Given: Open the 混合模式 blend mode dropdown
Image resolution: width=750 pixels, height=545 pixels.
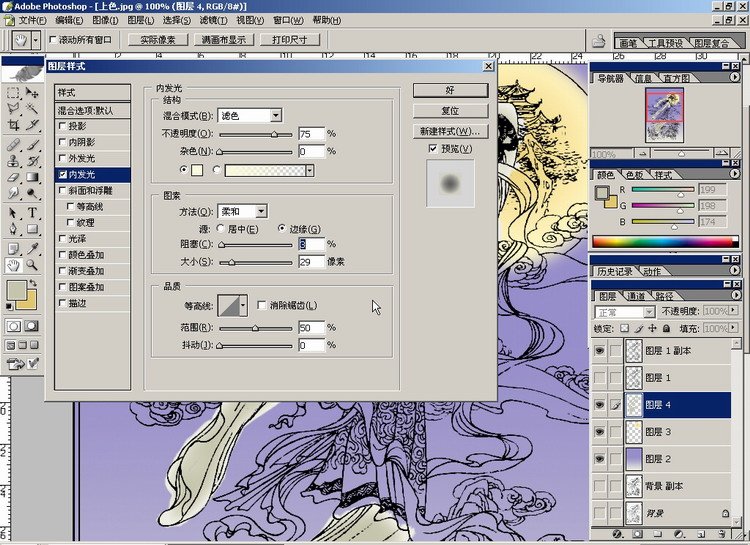Looking at the screenshot, I should pyautogui.click(x=276, y=115).
